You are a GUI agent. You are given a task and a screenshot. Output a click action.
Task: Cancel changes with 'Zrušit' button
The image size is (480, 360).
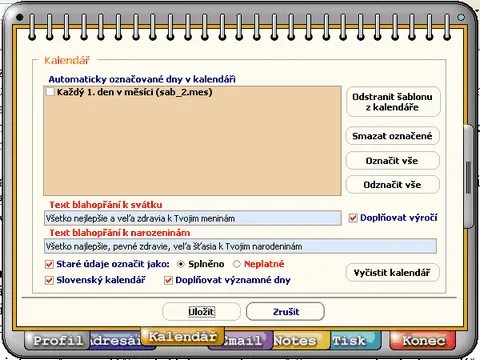pos(285,312)
